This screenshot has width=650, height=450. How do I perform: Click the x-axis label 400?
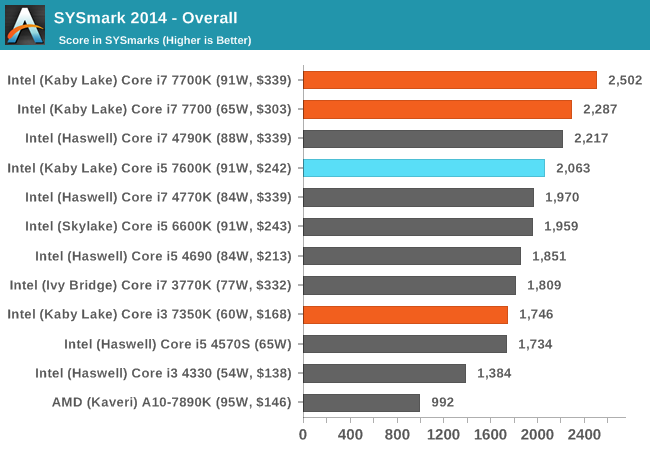350,435
